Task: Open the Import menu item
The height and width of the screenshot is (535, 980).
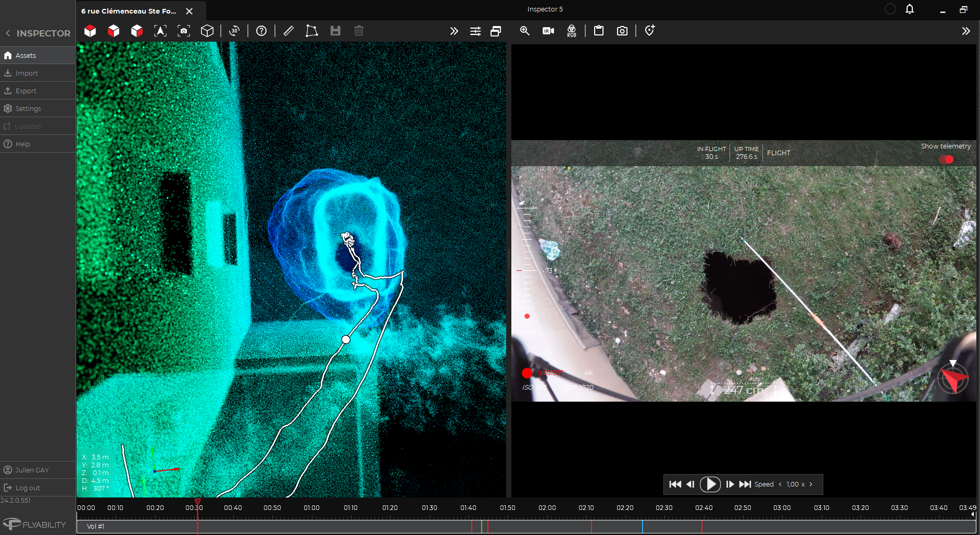Action: [27, 73]
